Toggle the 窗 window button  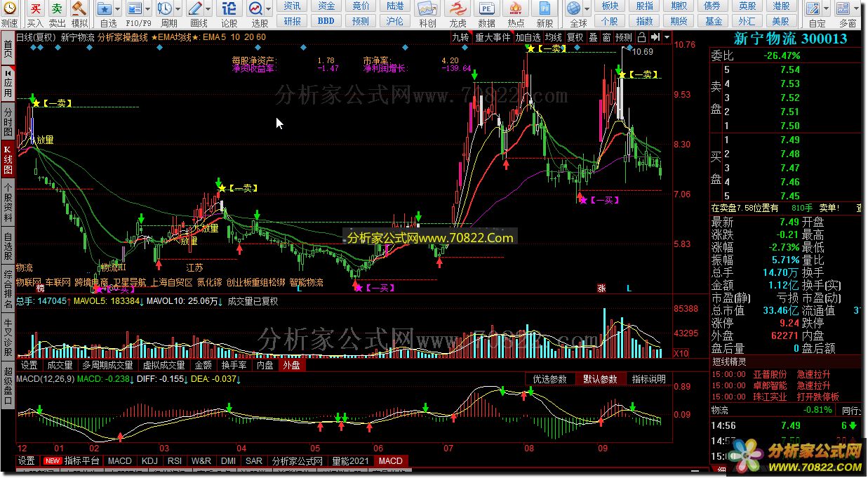tap(606, 37)
